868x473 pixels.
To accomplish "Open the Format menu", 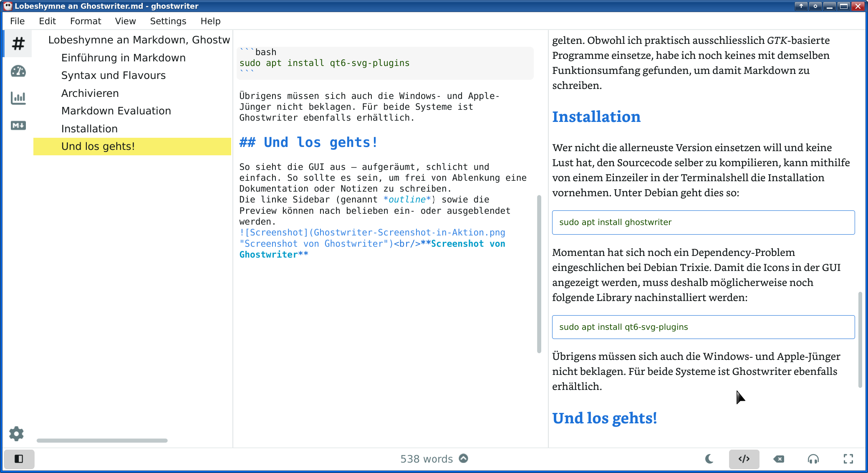I will [x=86, y=21].
